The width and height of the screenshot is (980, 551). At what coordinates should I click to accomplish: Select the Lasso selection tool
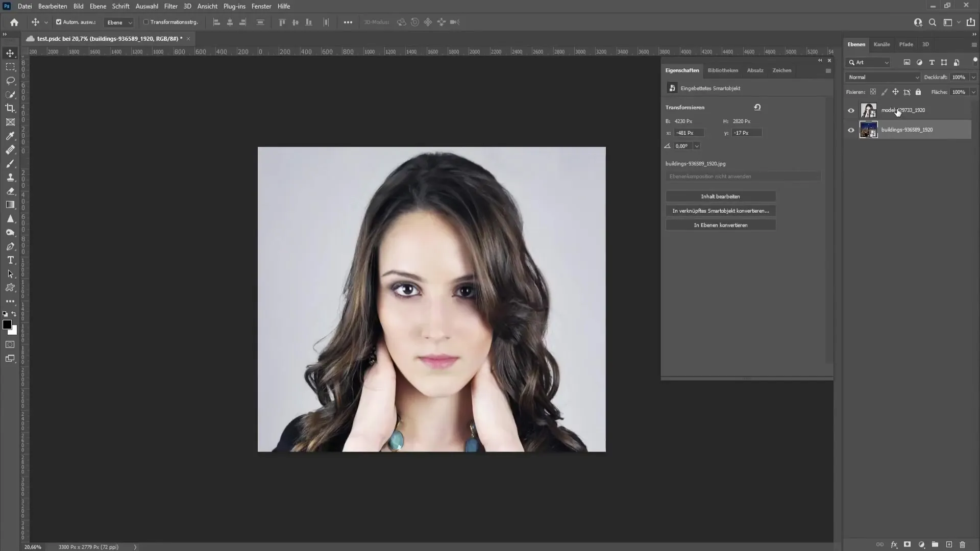10,80
